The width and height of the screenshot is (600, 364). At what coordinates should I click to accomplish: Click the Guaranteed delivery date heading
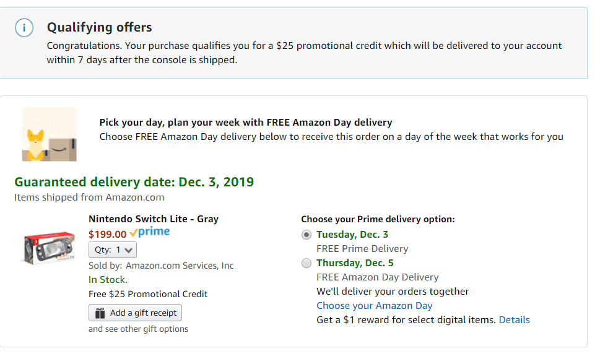[134, 182]
